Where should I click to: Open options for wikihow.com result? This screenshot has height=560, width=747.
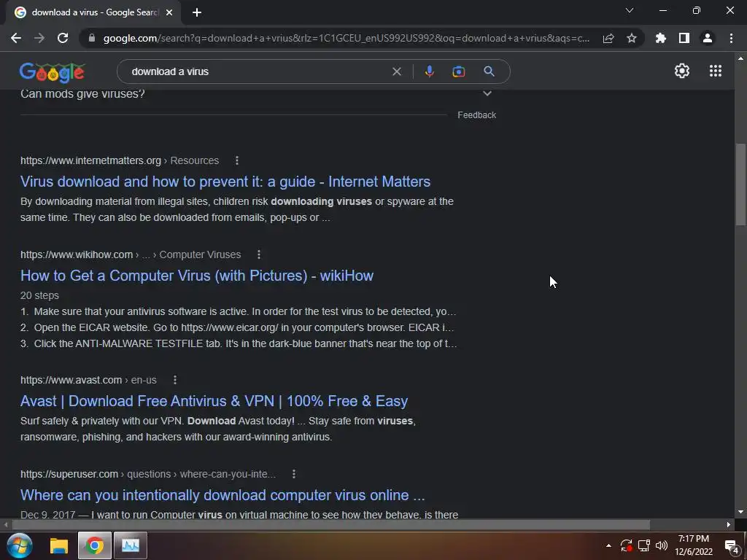click(259, 254)
